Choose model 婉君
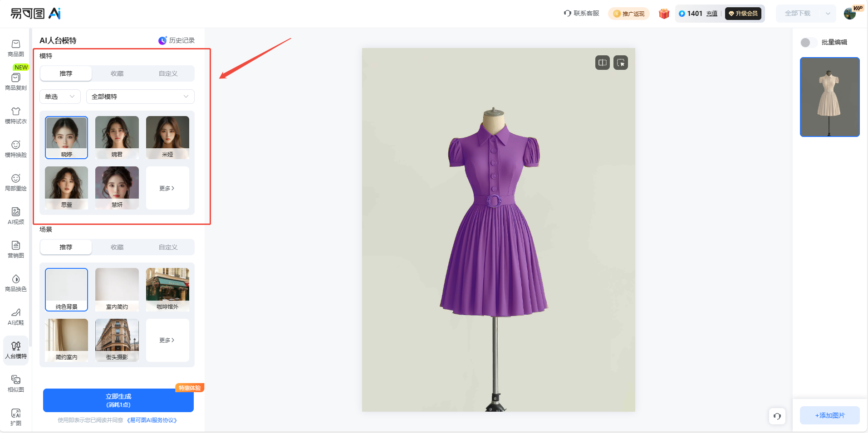Viewport: 868px width, 433px height. (x=117, y=138)
